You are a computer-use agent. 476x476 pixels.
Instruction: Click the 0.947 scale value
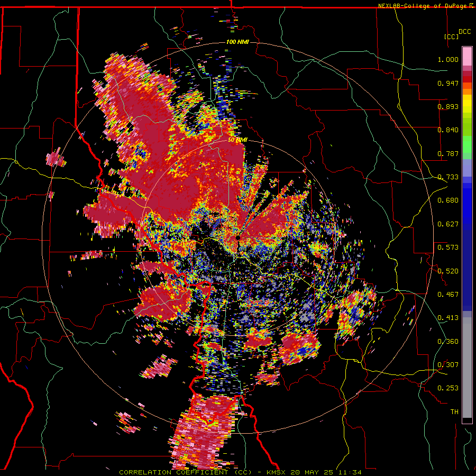448,83
